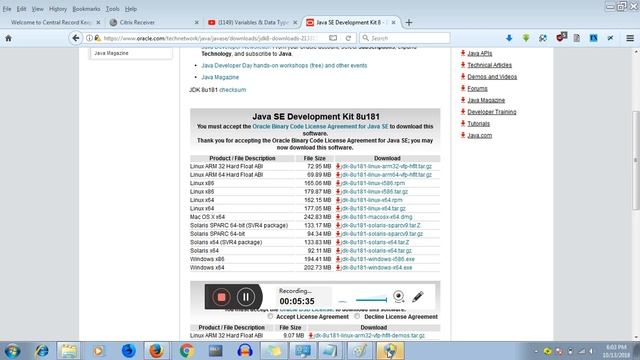The image size is (640, 360).
Task: Open the Help menu
Action: (131, 9)
